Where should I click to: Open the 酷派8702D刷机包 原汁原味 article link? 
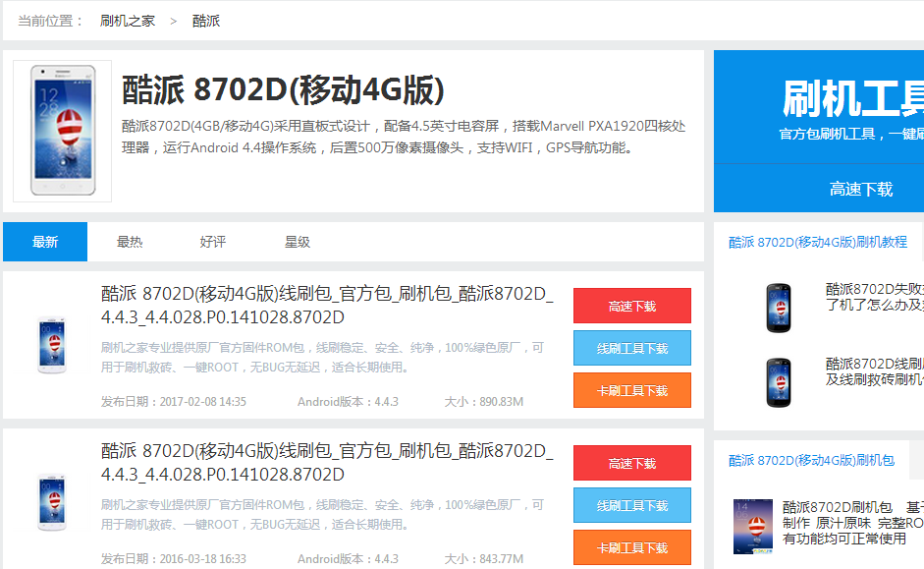tap(852, 523)
